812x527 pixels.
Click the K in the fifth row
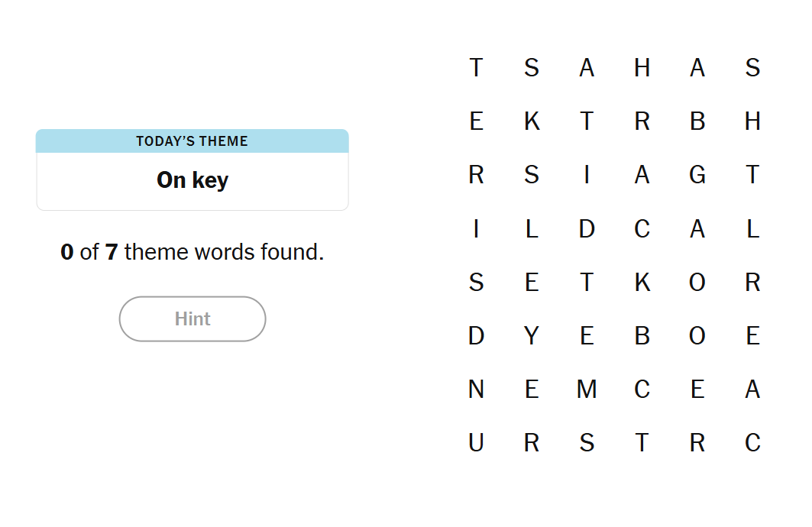pyautogui.click(x=642, y=282)
